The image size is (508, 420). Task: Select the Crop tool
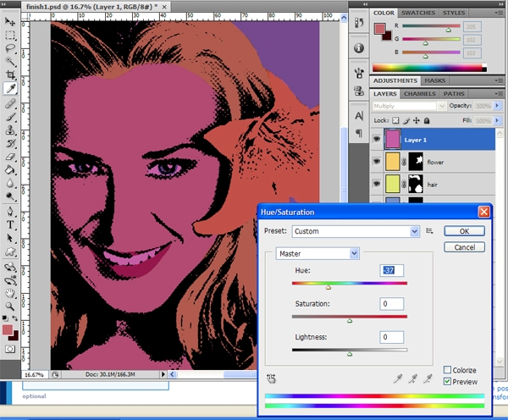coord(10,75)
